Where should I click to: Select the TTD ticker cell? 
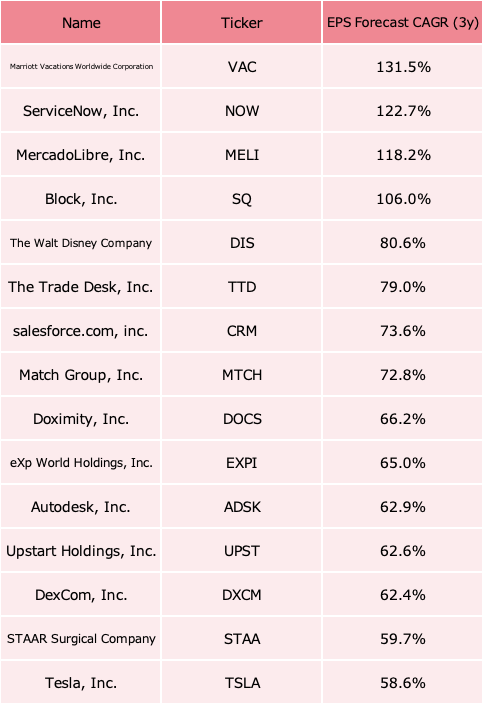(x=242, y=287)
